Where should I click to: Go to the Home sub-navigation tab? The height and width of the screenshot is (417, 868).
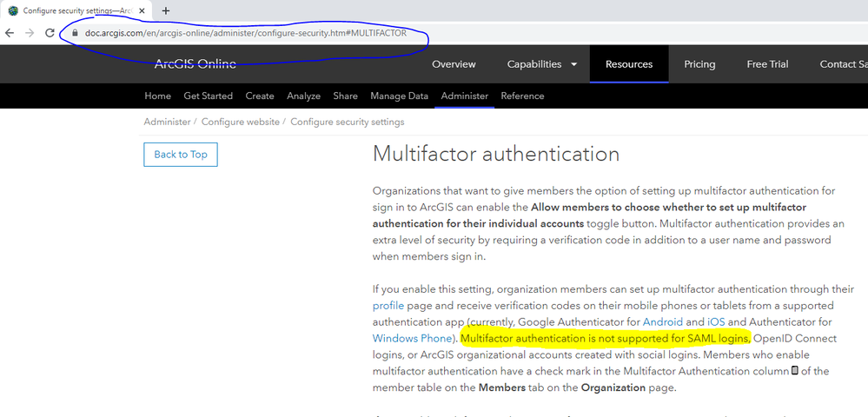pos(157,96)
